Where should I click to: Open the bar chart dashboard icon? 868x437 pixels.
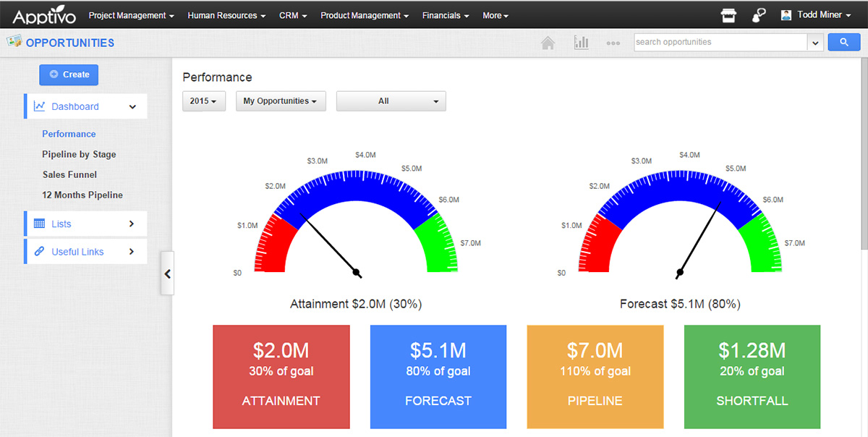[x=581, y=43]
